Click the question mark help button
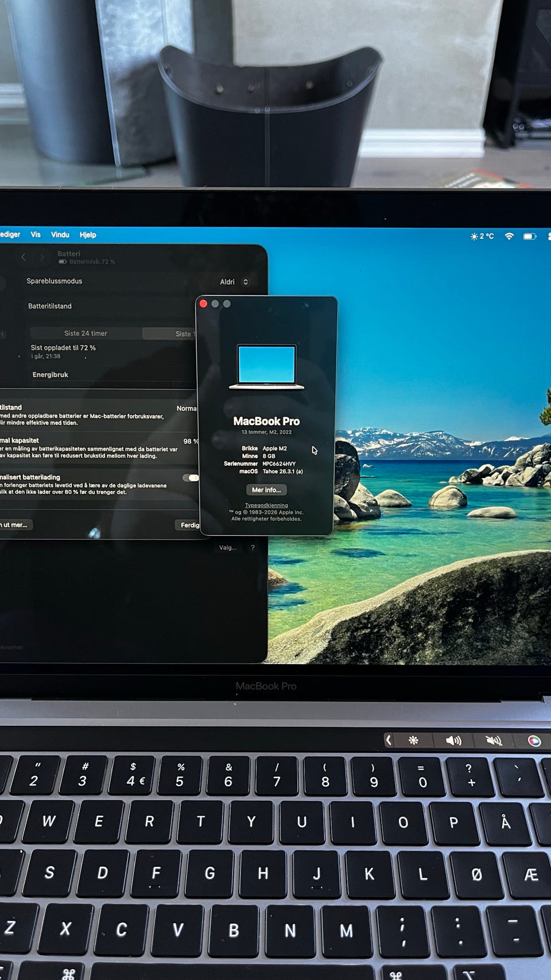The image size is (551, 980). coord(253,548)
